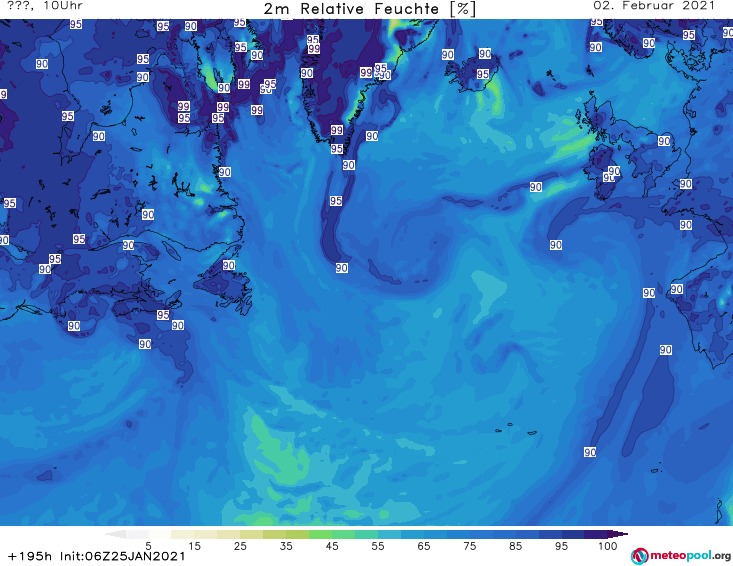Click the 'Init:06Z25JAN2021' model run text
733x566 pixels.
[x=122, y=556]
